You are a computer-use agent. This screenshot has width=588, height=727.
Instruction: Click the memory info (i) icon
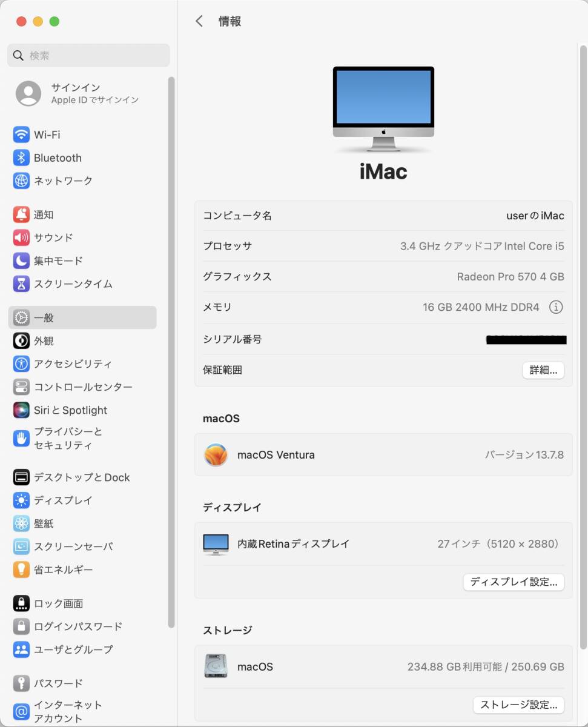click(556, 307)
